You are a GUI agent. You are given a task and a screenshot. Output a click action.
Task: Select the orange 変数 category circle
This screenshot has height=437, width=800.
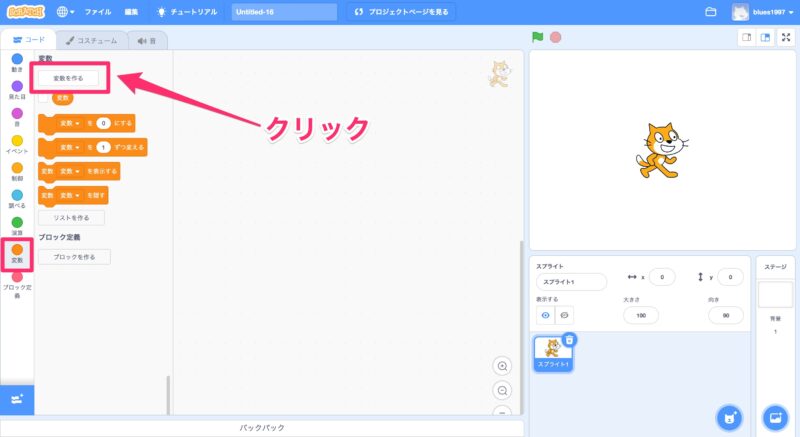coord(17,249)
